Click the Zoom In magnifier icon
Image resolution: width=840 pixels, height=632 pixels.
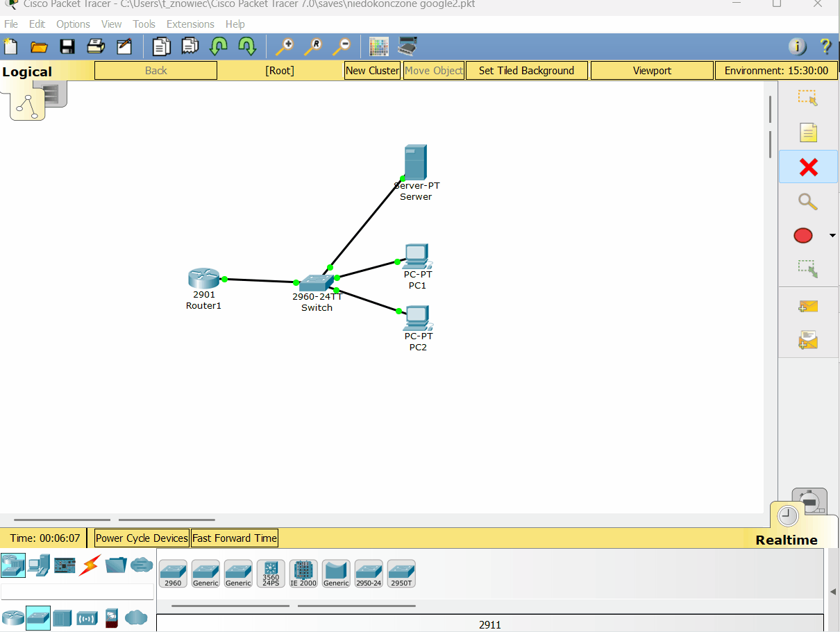[284, 46]
